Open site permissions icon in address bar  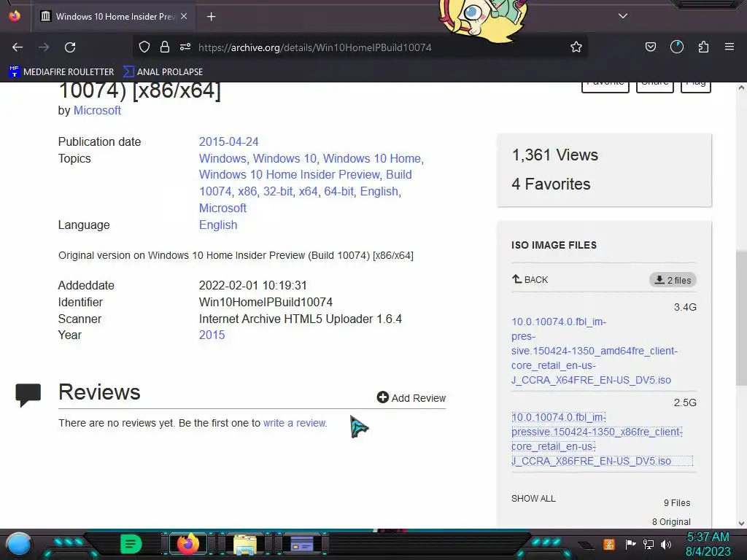(185, 47)
